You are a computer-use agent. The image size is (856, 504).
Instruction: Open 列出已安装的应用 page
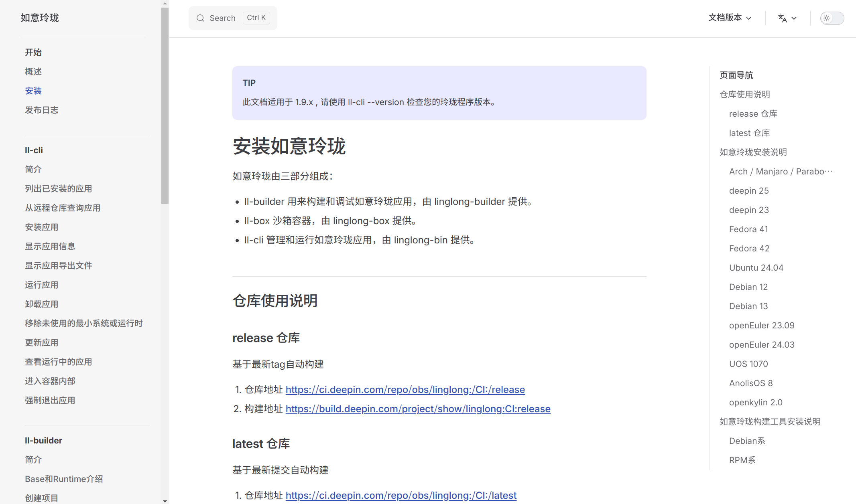click(59, 188)
